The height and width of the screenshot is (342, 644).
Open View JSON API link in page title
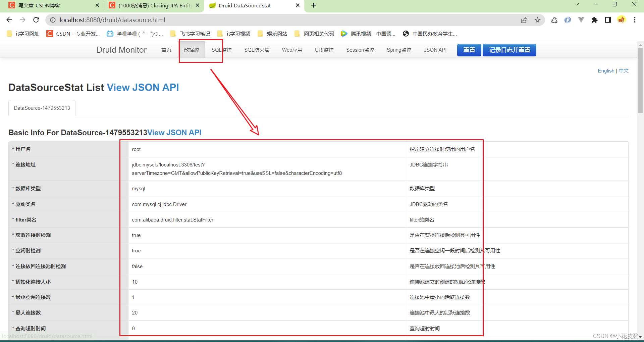143,87
